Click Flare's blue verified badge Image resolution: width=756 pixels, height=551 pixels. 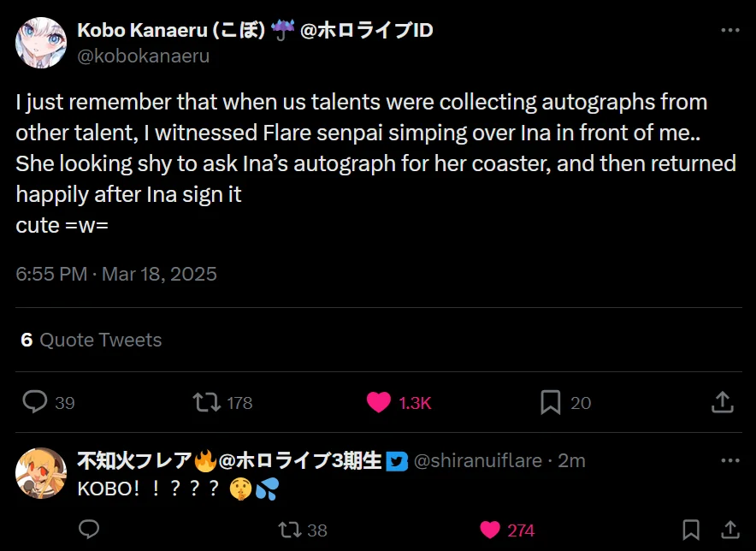click(396, 461)
